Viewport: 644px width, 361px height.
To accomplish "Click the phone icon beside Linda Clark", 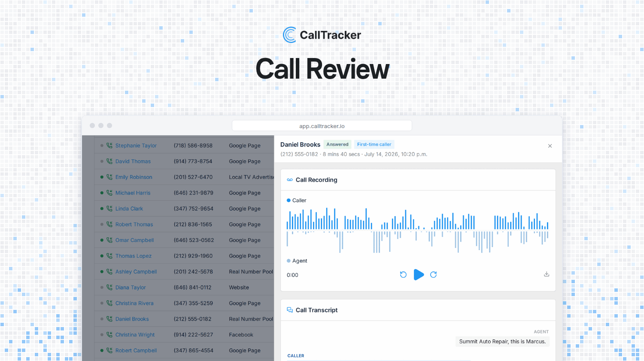I will [109, 209].
